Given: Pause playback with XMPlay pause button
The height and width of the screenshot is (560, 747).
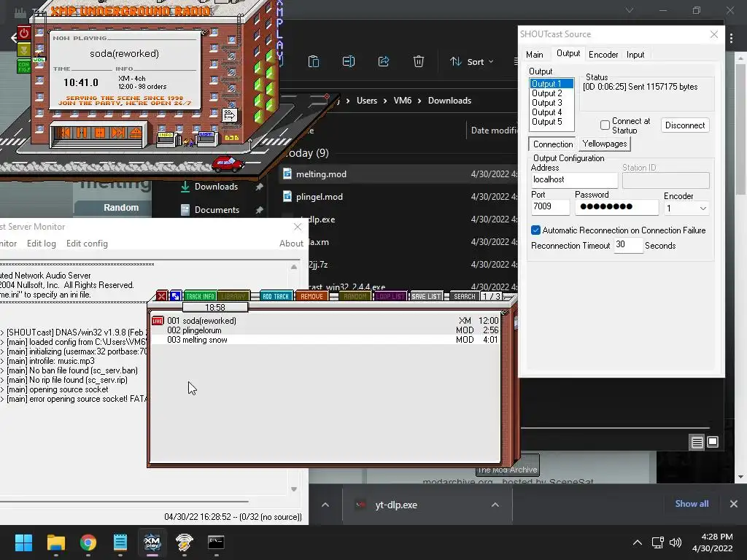Looking at the screenshot, I should click(x=82, y=133).
